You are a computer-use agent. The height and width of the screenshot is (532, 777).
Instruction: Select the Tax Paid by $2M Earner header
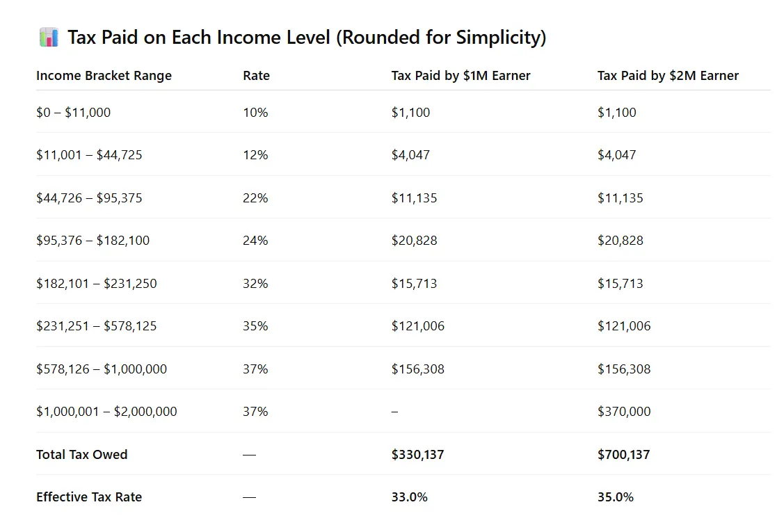point(668,76)
